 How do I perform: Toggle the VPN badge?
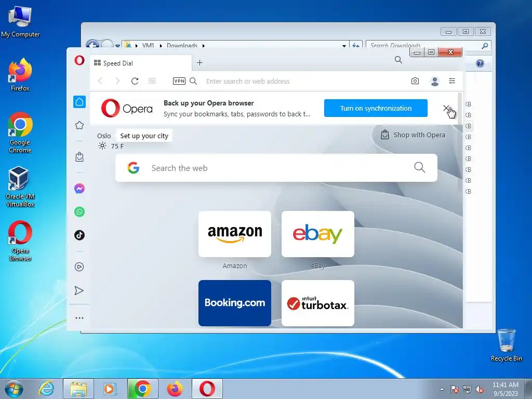click(179, 81)
